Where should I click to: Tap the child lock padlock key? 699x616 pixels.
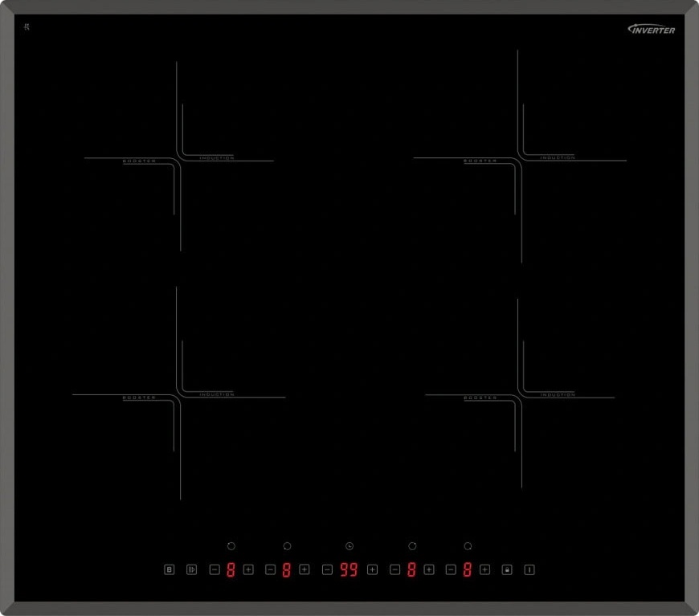(x=507, y=569)
